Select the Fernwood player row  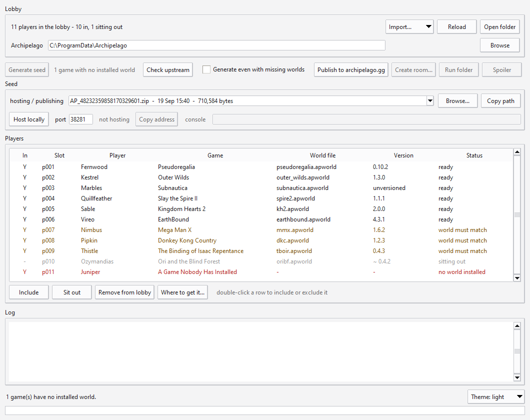pos(261,167)
